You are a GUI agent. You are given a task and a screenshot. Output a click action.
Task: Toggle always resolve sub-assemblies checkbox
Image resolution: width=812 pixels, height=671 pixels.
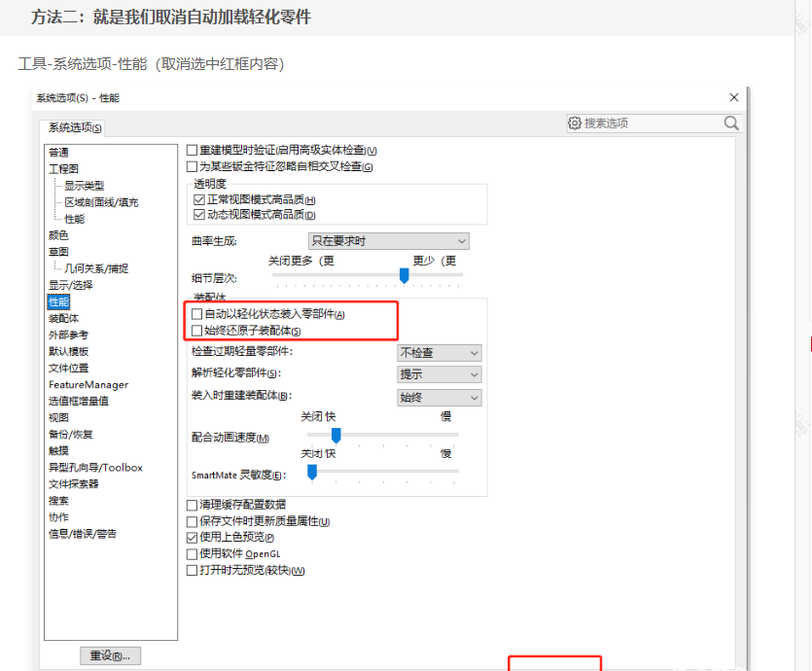(x=197, y=331)
